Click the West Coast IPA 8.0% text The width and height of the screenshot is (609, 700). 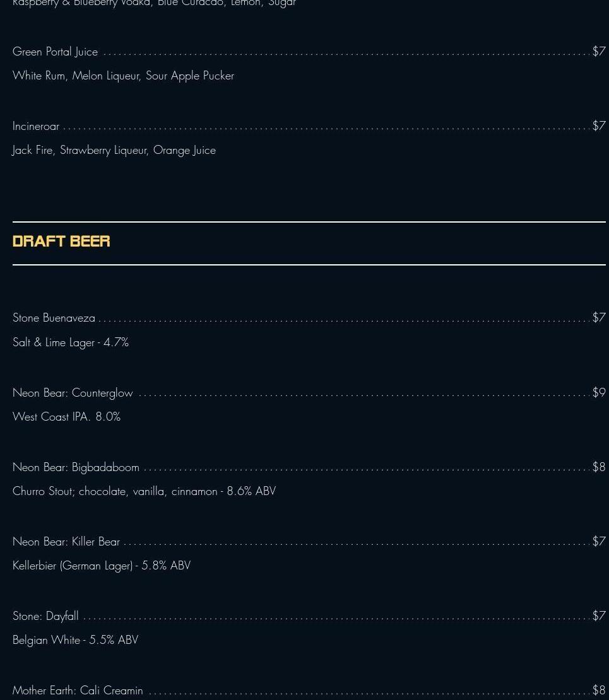(66, 417)
